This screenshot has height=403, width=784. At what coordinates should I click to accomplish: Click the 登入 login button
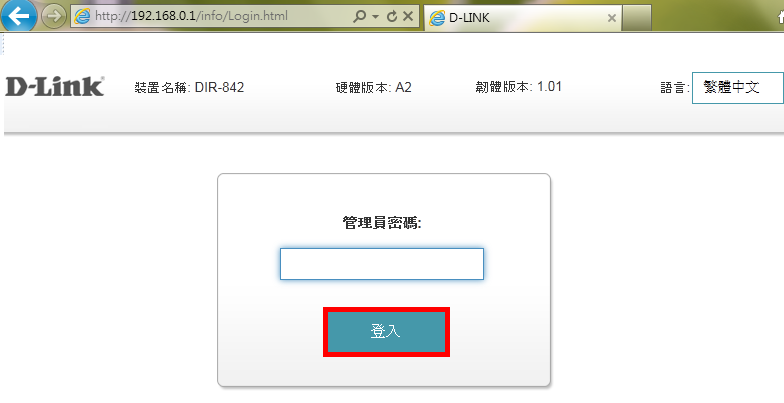(x=386, y=332)
